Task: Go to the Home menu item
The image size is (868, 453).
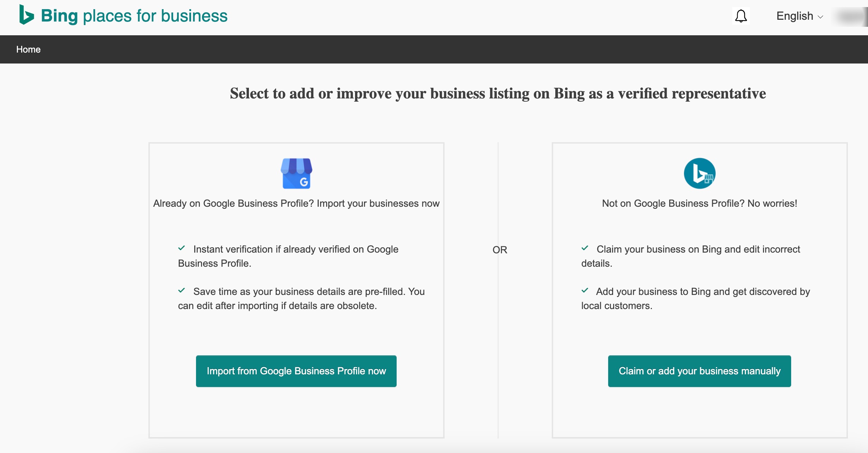Action: pyautogui.click(x=28, y=49)
